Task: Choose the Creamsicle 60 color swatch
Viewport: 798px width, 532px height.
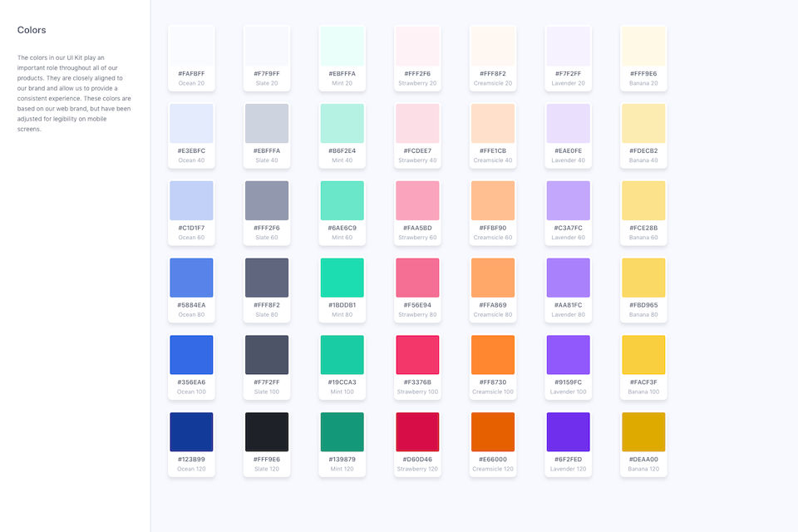Action: click(493, 200)
